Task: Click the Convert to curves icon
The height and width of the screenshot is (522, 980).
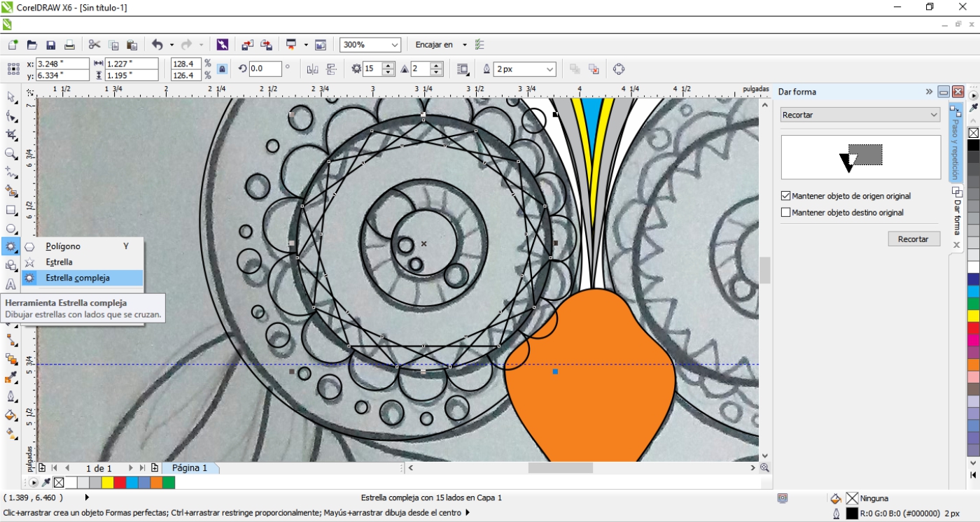Action: (618, 69)
